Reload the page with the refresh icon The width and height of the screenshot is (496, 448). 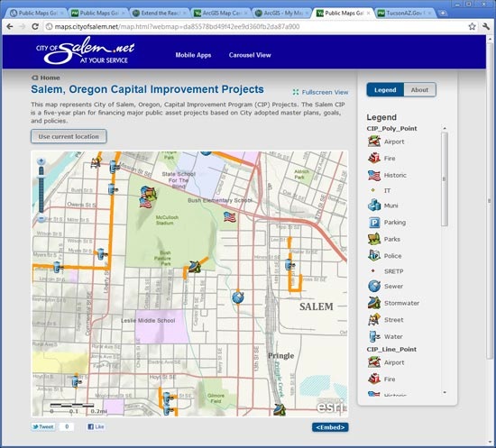click(x=35, y=26)
